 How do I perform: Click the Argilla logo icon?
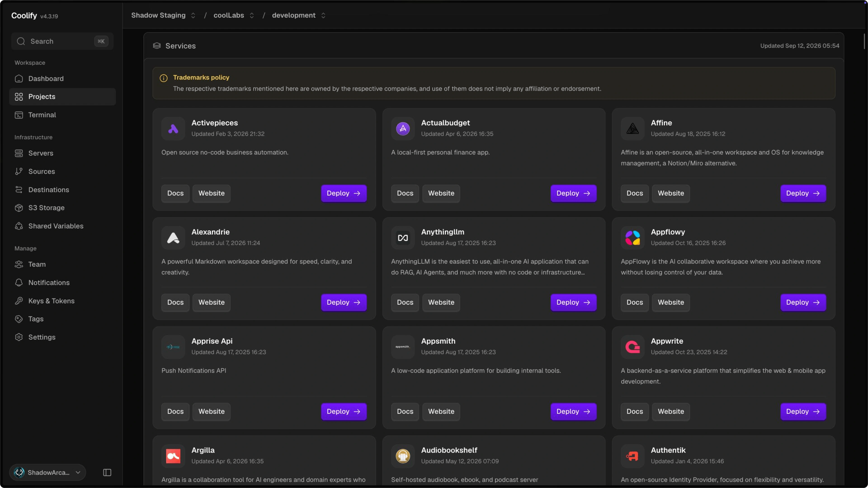click(x=173, y=456)
